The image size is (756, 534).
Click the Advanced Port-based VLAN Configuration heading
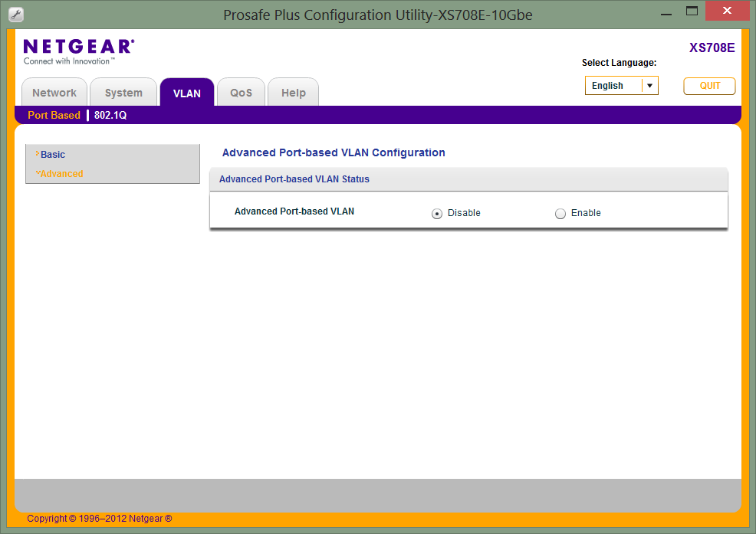[334, 152]
